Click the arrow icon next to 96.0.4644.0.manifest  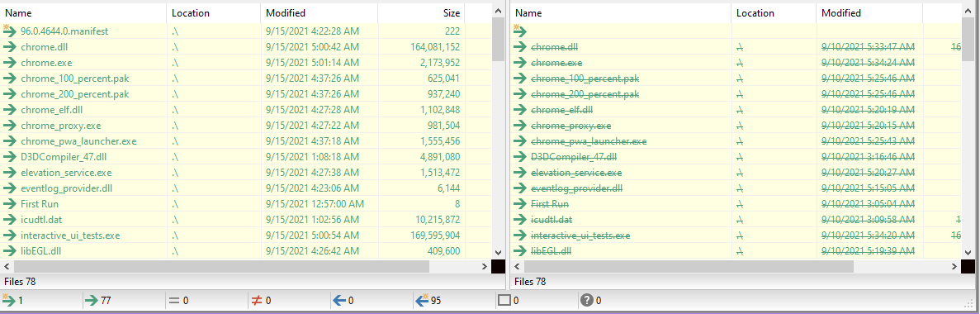pyautogui.click(x=9, y=31)
